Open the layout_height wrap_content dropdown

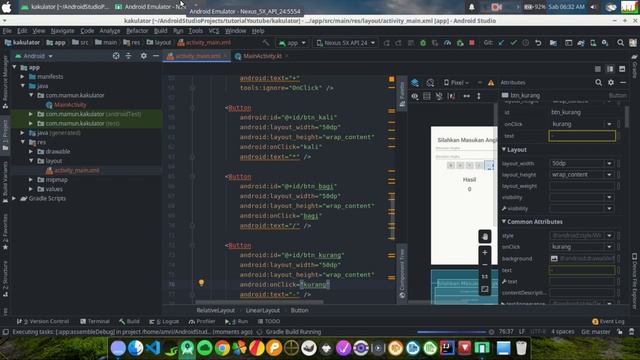609,175
